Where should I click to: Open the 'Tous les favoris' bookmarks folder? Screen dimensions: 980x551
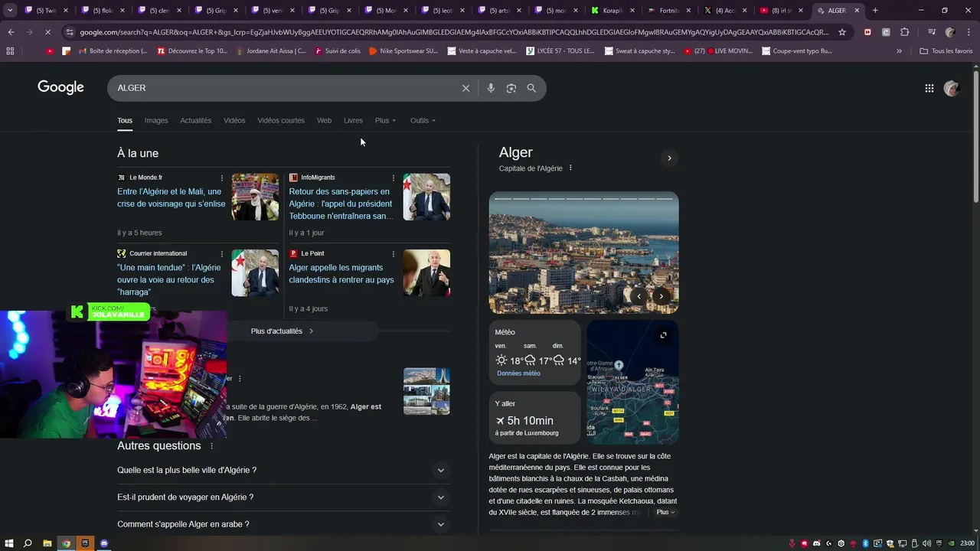coord(946,51)
